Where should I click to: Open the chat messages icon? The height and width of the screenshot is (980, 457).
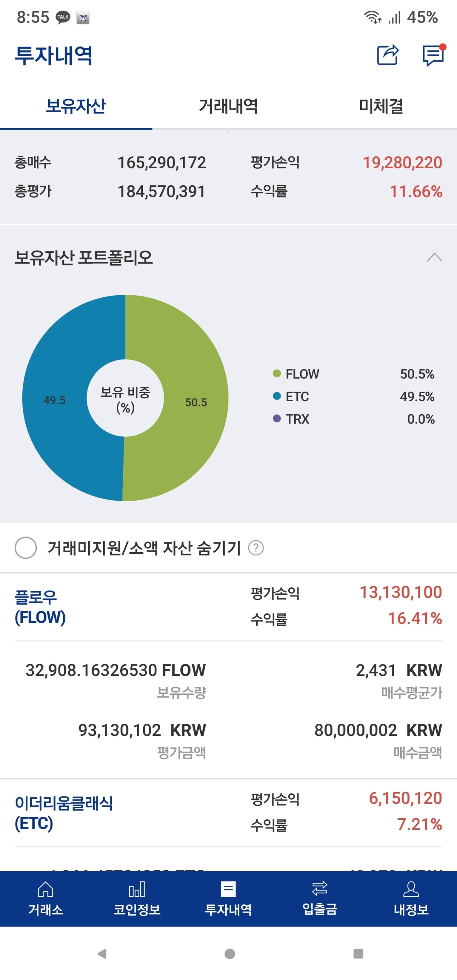[434, 55]
